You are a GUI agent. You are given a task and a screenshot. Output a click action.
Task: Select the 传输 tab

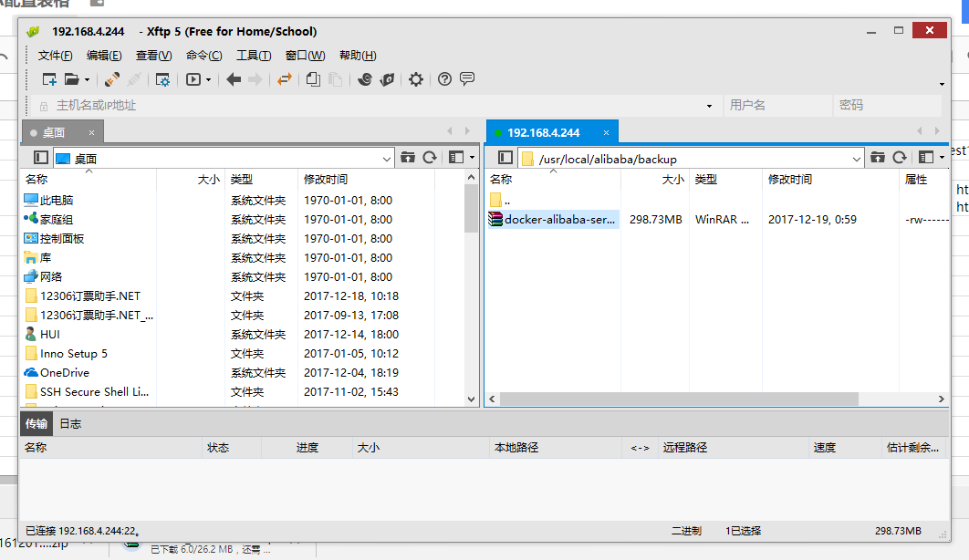click(36, 423)
